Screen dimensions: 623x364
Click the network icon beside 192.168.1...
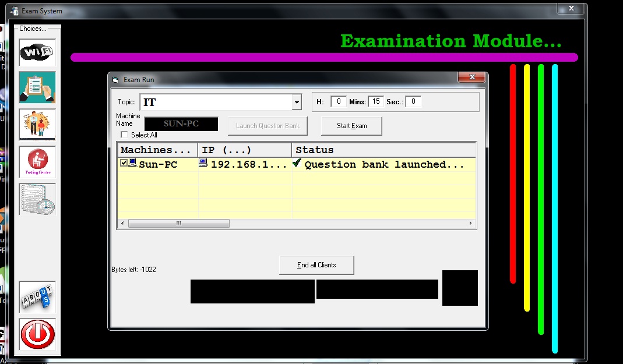click(203, 162)
